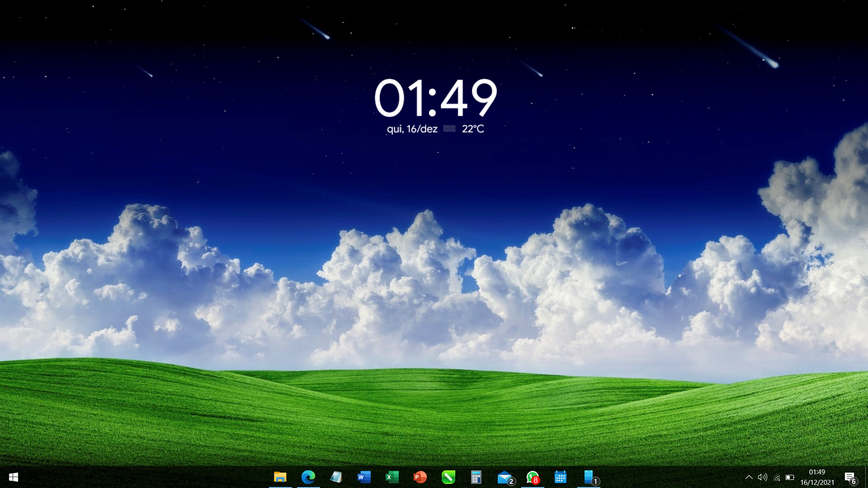Open Notepad from the taskbar
Viewport: 868px width, 488px height.
tap(337, 477)
